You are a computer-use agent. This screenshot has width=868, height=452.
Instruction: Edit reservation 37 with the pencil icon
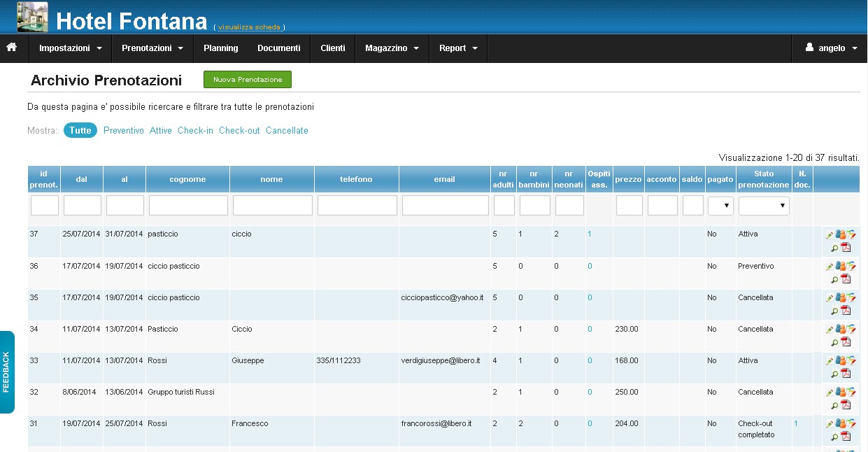830,235
